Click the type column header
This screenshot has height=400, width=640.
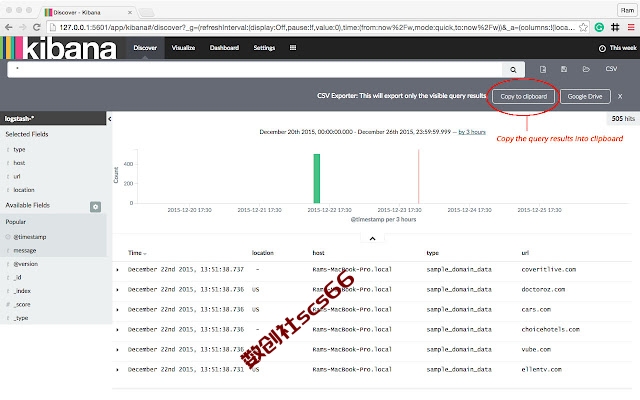click(433, 253)
